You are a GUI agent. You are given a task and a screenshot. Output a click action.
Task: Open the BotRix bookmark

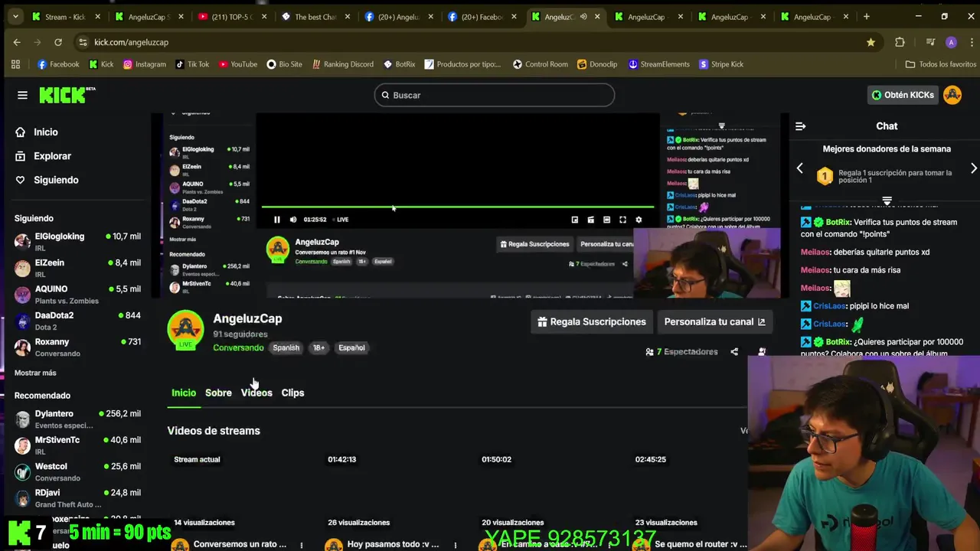399,64
